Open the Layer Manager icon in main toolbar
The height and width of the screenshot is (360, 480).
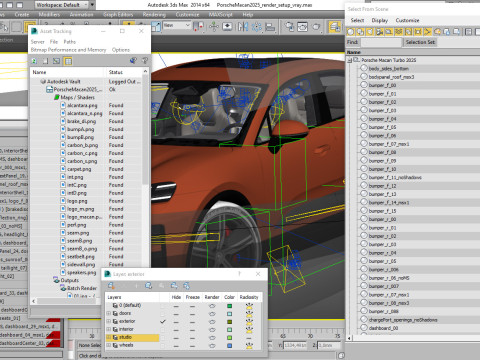(334, 27)
